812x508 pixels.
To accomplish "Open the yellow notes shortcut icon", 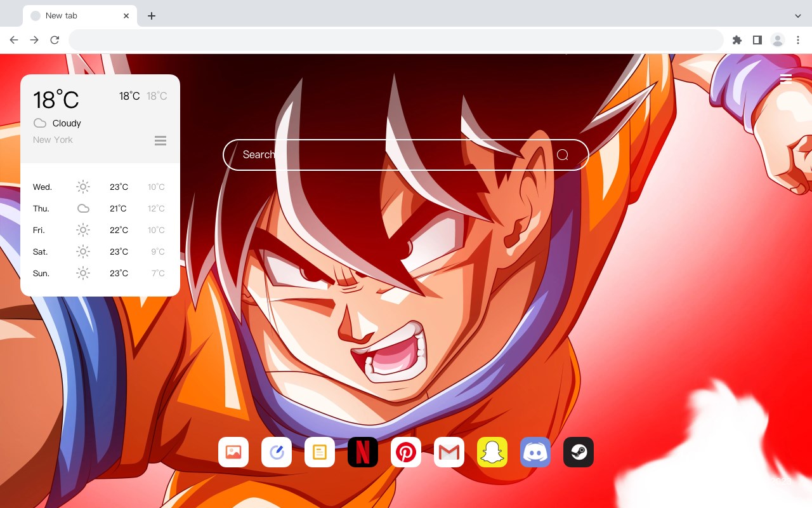I will point(320,452).
